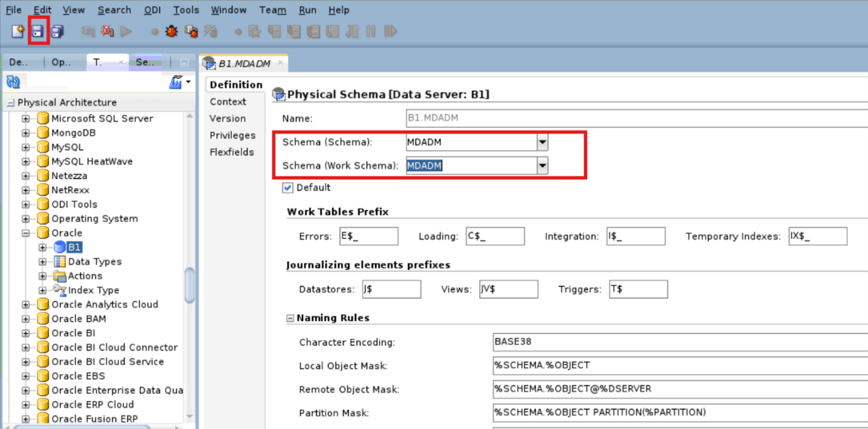Collapse the Physical Architecture tree root
The height and width of the screenshot is (429, 868).
click(x=10, y=103)
